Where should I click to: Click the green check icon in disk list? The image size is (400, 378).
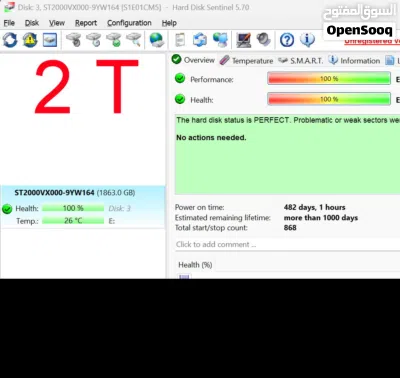(x=7, y=209)
